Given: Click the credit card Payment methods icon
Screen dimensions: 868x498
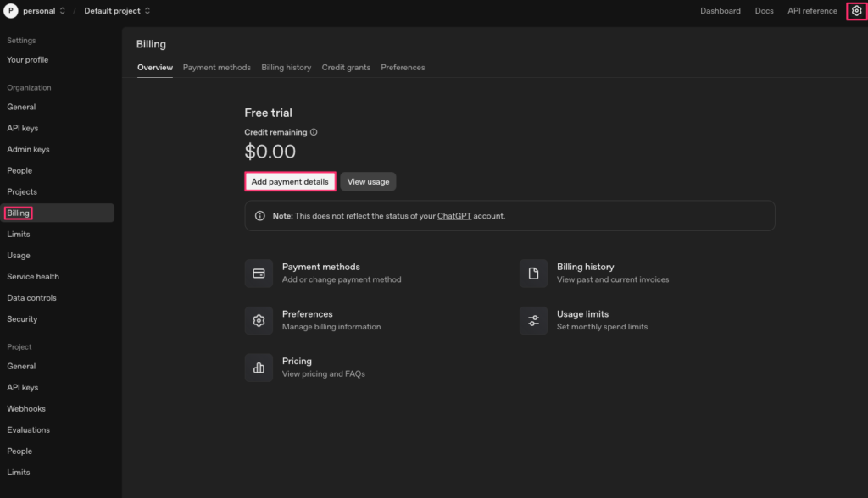Looking at the screenshot, I should pyautogui.click(x=259, y=274).
